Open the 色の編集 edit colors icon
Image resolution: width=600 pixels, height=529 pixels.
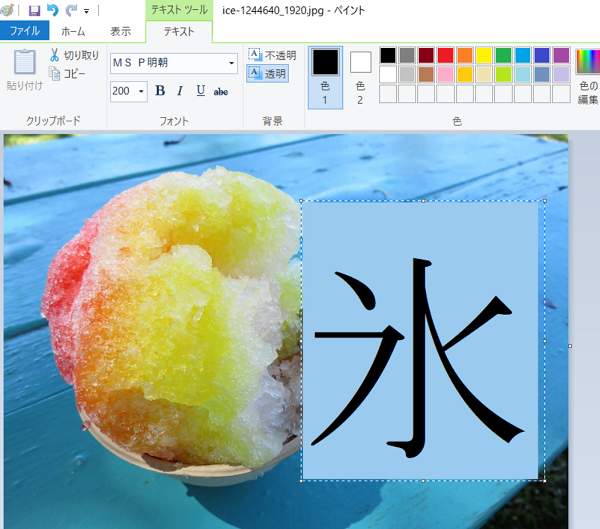(x=588, y=77)
